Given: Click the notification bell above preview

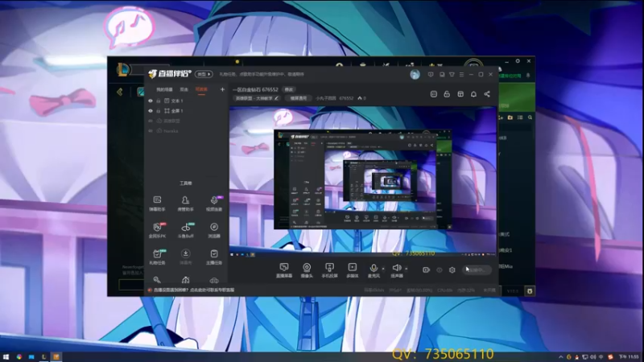Looking at the screenshot, I should [x=473, y=94].
